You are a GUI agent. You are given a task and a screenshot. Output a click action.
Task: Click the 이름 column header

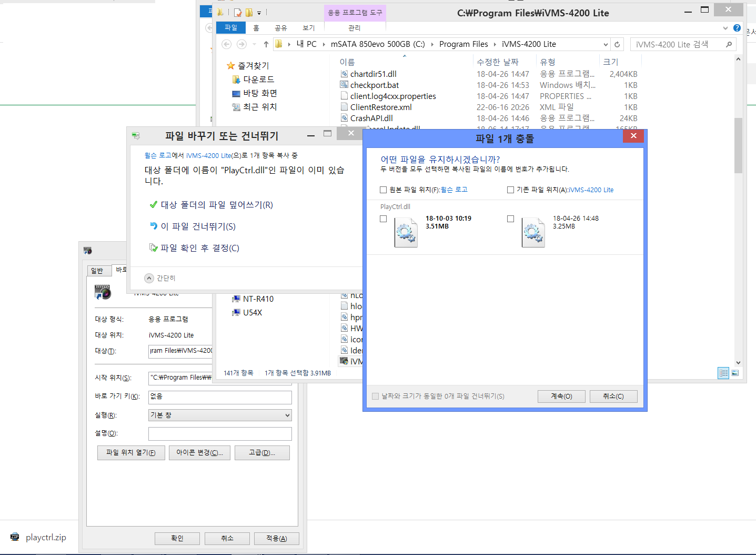(x=347, y=62)
